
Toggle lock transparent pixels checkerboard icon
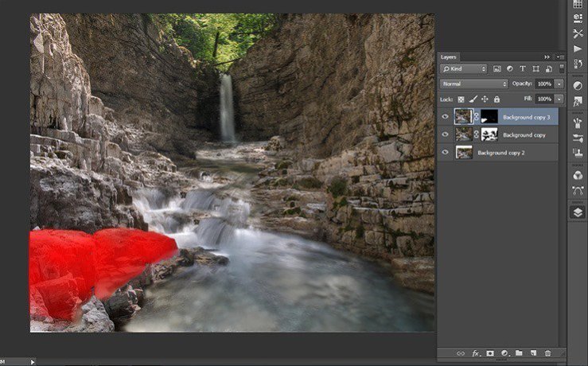461,99
